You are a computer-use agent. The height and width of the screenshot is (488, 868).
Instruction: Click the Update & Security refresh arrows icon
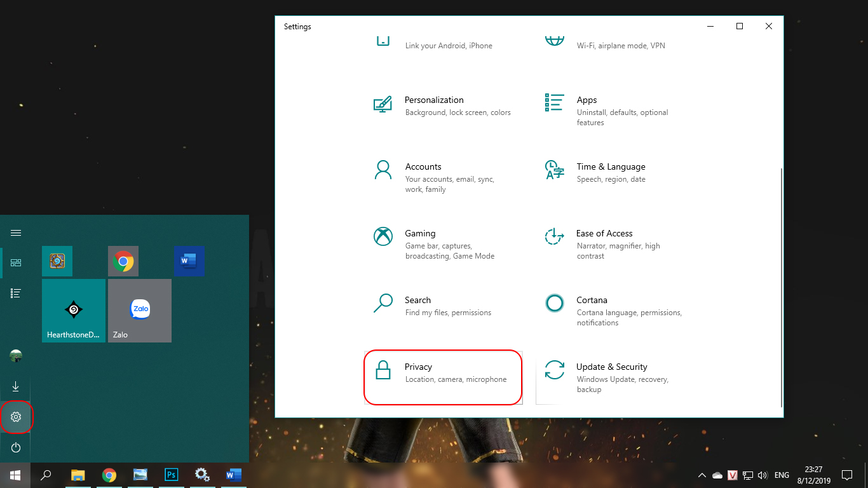coord(555,370)
